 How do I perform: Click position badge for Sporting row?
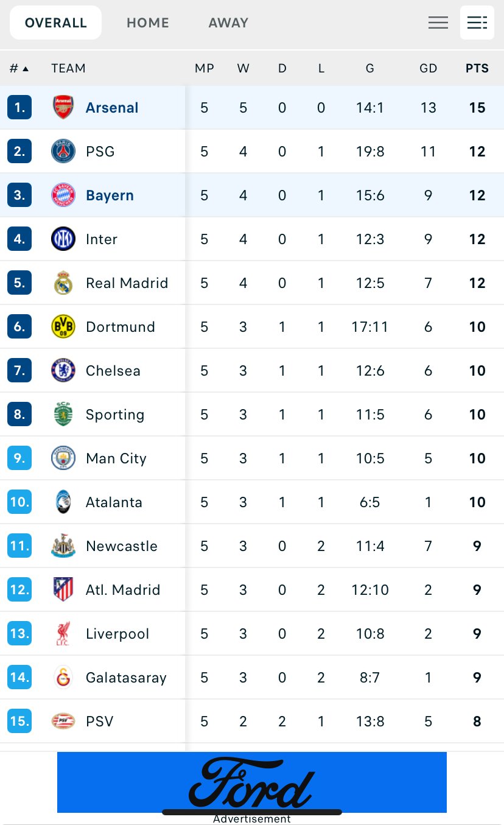[19, 415]
